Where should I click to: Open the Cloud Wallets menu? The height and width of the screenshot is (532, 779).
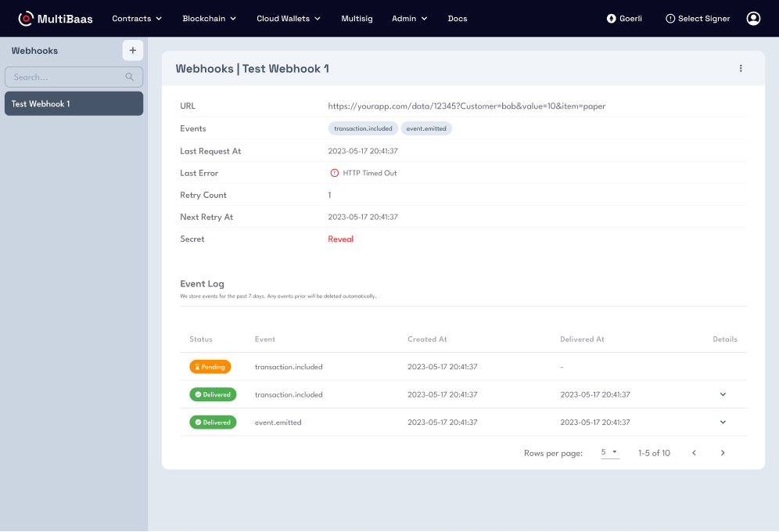(289, 18)
